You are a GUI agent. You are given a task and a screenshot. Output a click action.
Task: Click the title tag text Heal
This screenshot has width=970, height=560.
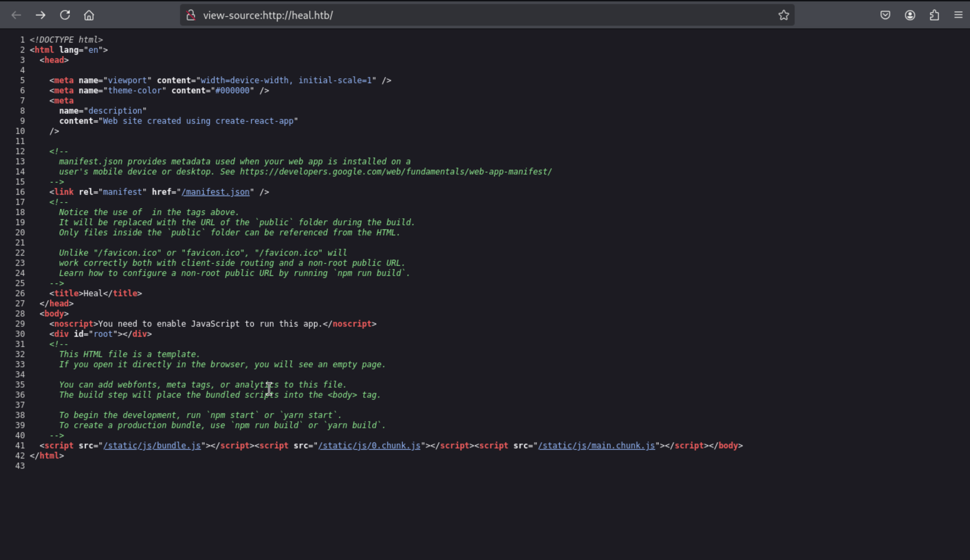[93, 294]
